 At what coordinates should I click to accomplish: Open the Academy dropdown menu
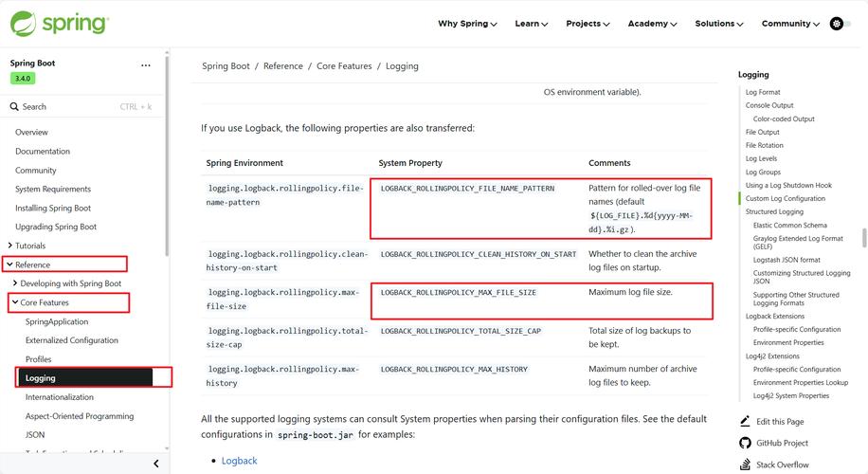[x=652, y=24]
